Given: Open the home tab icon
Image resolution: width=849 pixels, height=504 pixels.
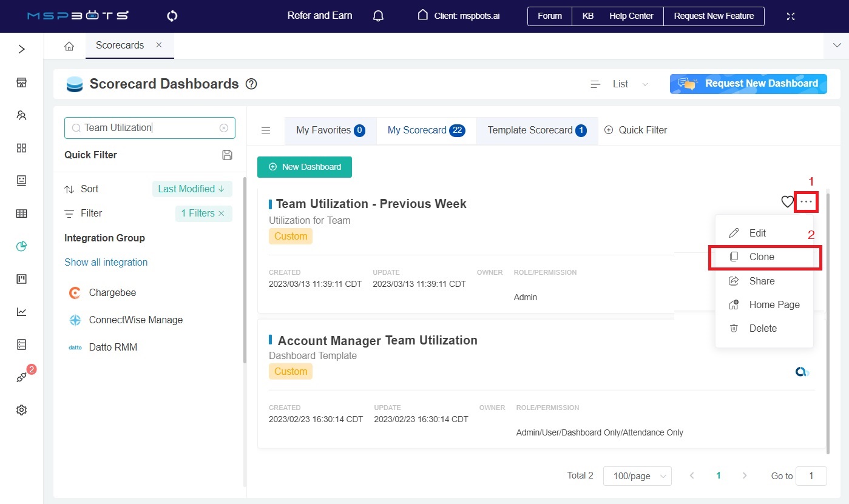Looking at the screenshot, I should point(69,45).
